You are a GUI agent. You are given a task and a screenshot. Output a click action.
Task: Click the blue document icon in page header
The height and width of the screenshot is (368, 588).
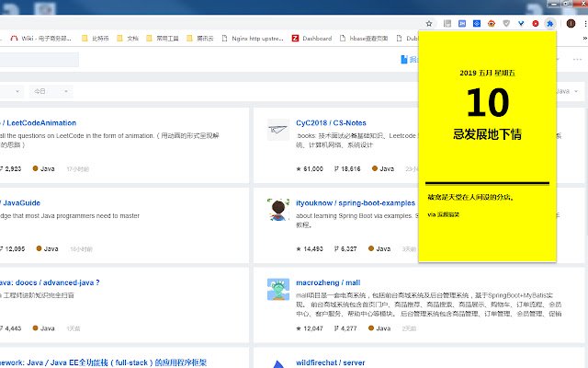tap(404, 59)
